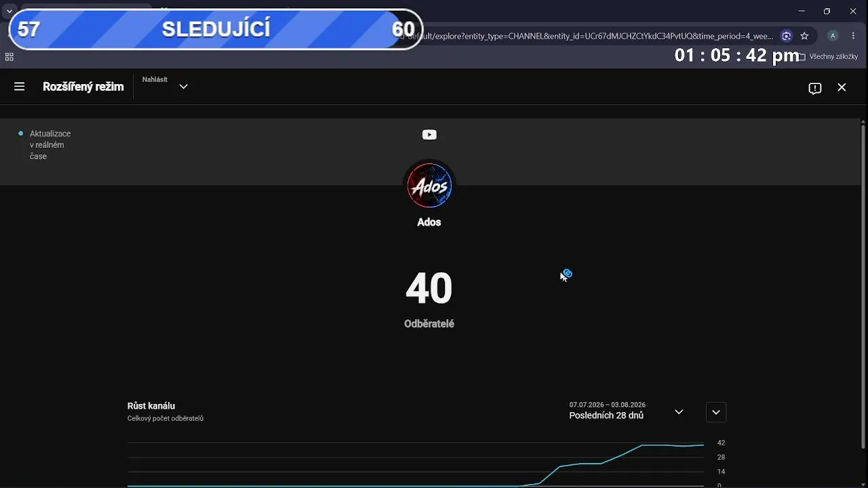Screen dimensions: 868x488
Task: Close the Rozšířený režim advanced mode view
Action: (842, 87)
